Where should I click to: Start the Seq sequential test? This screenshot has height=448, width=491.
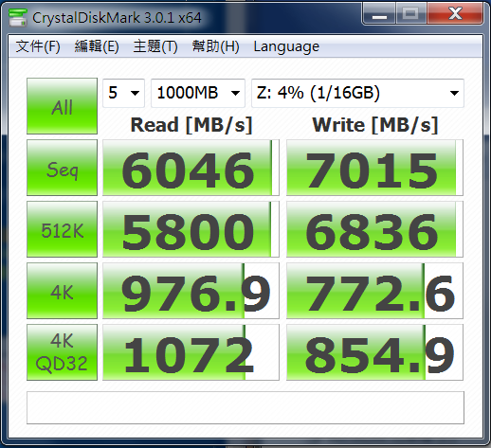62,168
